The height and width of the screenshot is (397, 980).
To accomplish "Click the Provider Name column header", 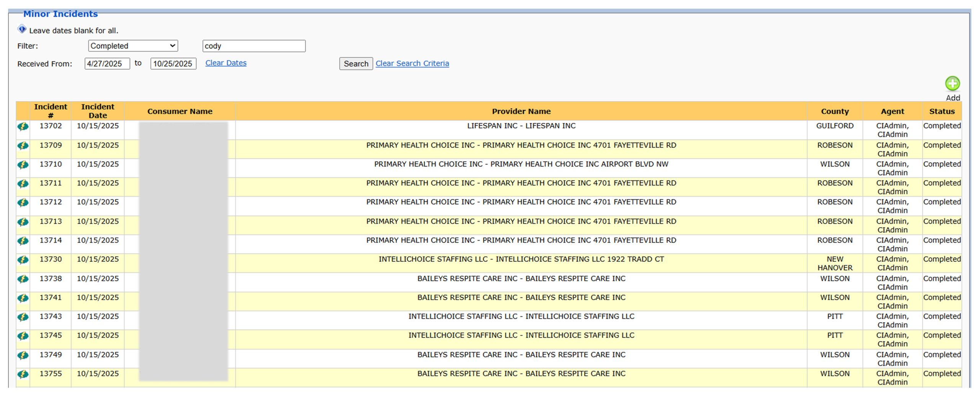I will (x=521, y=112).
